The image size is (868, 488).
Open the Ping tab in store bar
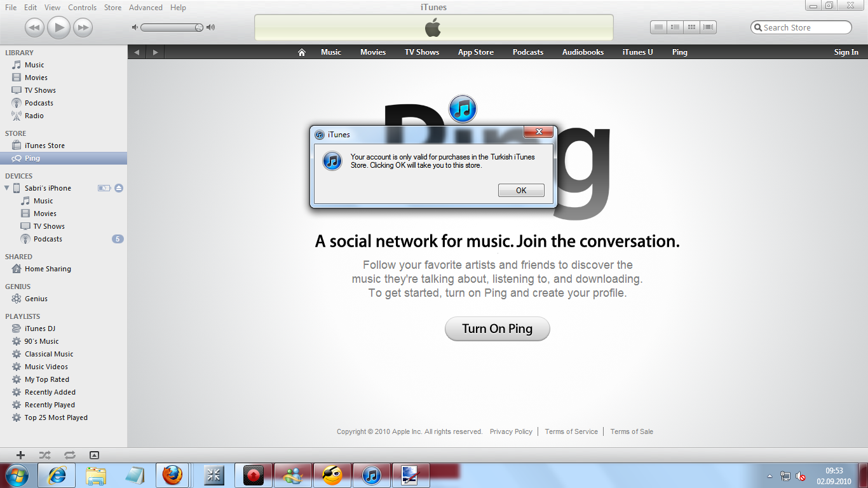click(x=680, y=52)
